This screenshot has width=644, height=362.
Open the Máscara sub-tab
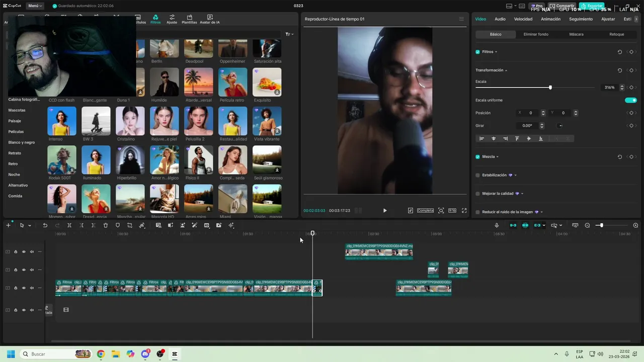pyautogui.click(x=577, y=34)
